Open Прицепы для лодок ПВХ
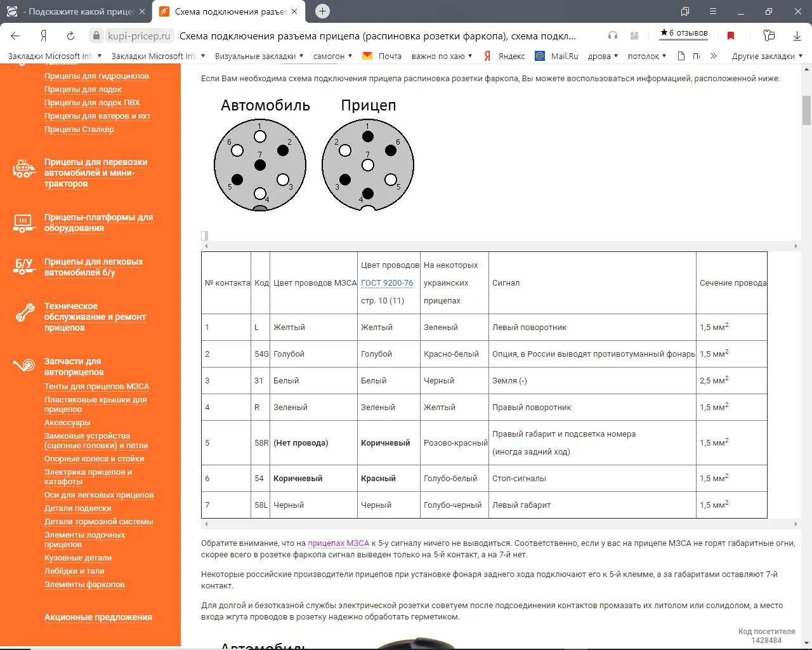 point(92,103)
